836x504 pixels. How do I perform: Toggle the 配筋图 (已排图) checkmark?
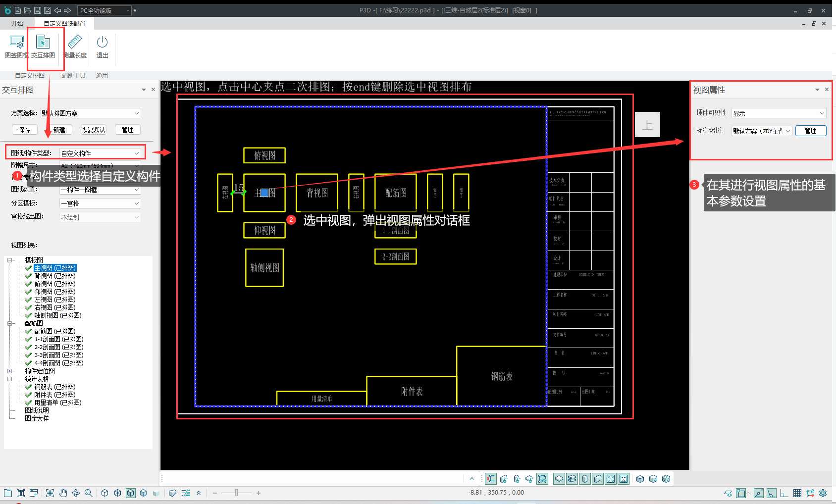point(29,331)
